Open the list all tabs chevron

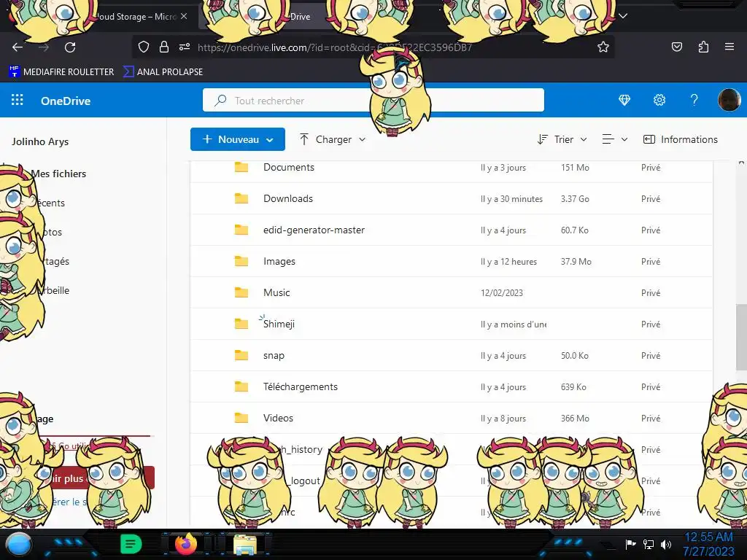click(x=623, y=16)
